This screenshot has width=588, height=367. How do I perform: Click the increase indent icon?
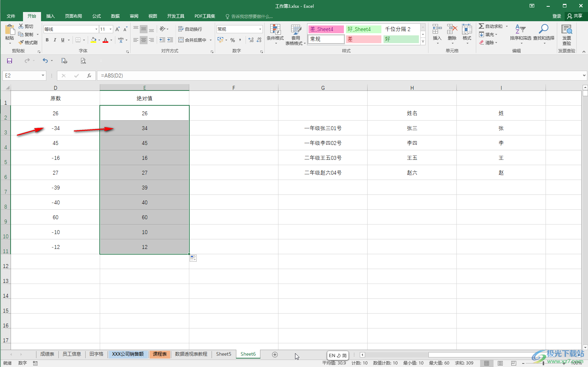pos(170,40)
